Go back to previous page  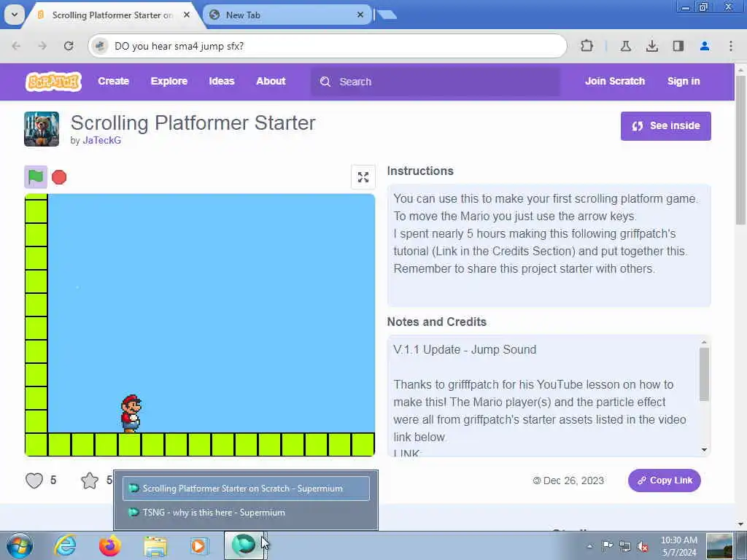point(16,46)
